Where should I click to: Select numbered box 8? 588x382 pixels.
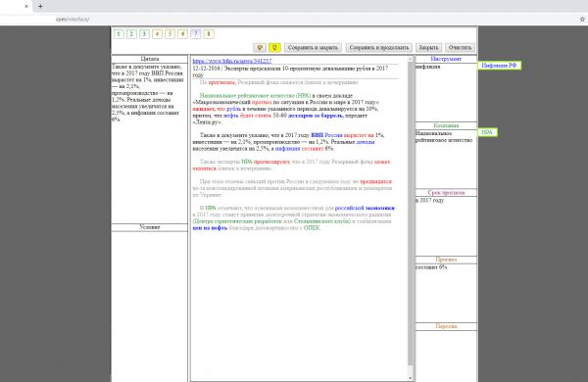tap(209, 34)
